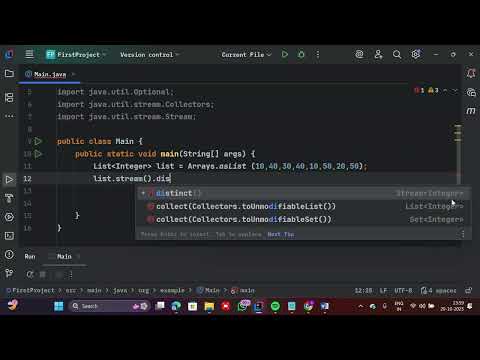Image resolution: width=480 pixels, height=360 pixels.
Task: Run class Main from gutter icon on line 9
Action: click(38, 141)
